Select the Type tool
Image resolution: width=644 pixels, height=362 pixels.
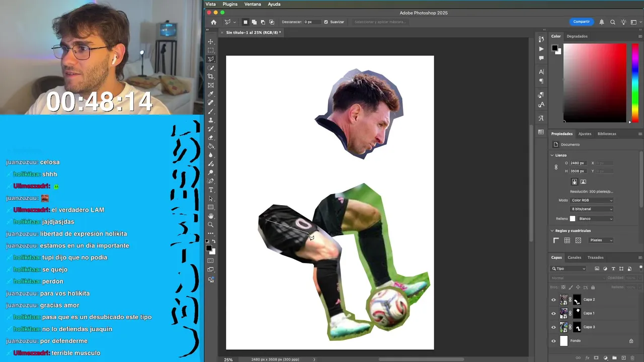click(x=211, y=190)
